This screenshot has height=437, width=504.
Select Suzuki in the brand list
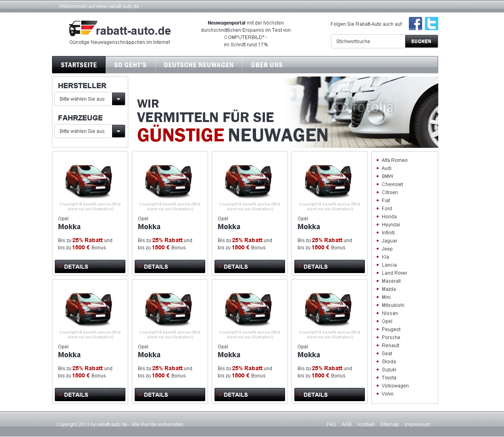click(x=389, y=370)
